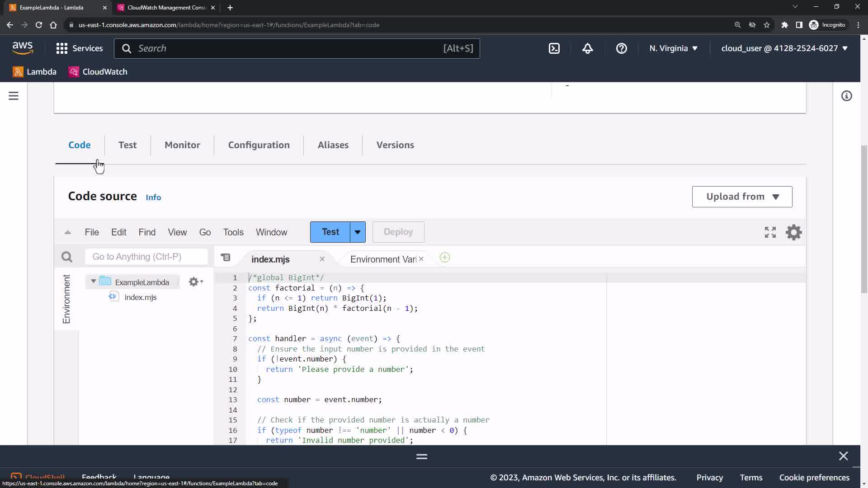Toggle fullscreen editor icon
868x488 pixels.
[x=770, y=232]
